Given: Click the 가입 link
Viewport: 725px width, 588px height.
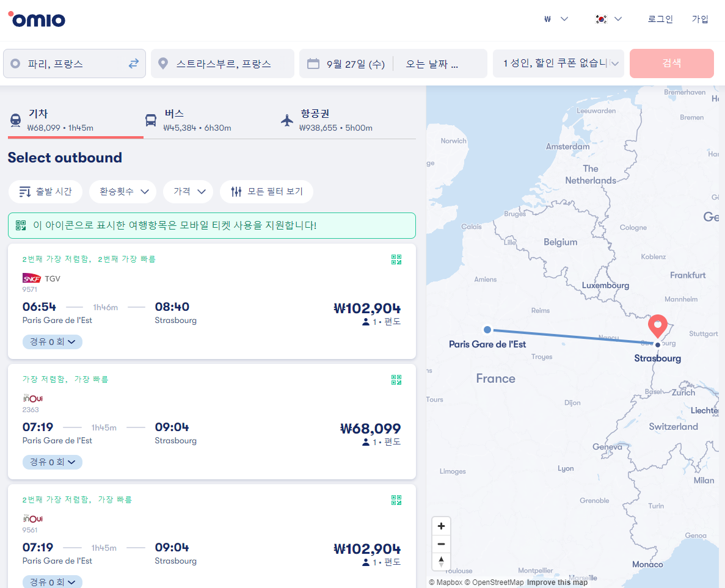Looking at the screenshot, I should click(x=700, y=19).
